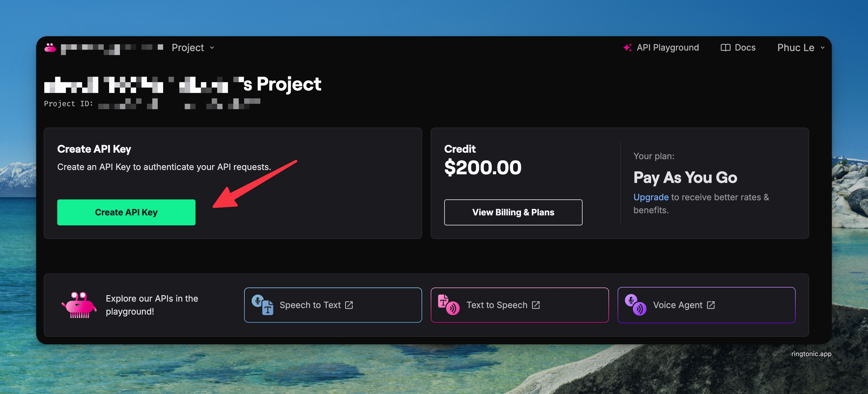Click View Billing & Plans button

coord(513,212)
